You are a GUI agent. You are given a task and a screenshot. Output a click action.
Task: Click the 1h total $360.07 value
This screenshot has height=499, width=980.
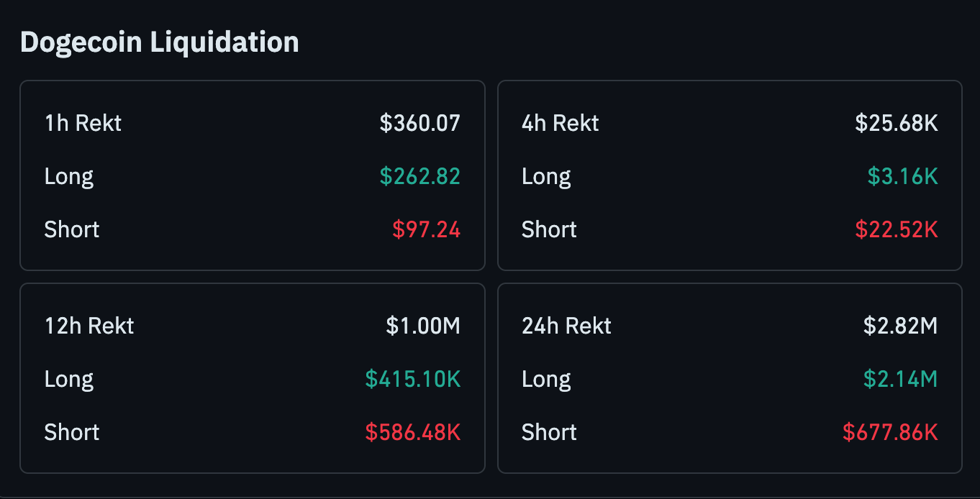pos(419,123)
